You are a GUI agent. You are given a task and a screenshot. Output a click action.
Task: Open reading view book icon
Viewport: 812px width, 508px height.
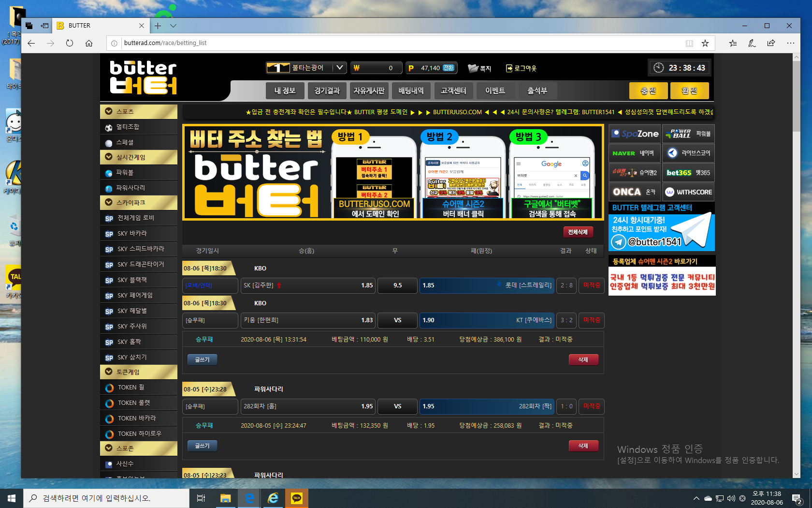pos(689,43)
